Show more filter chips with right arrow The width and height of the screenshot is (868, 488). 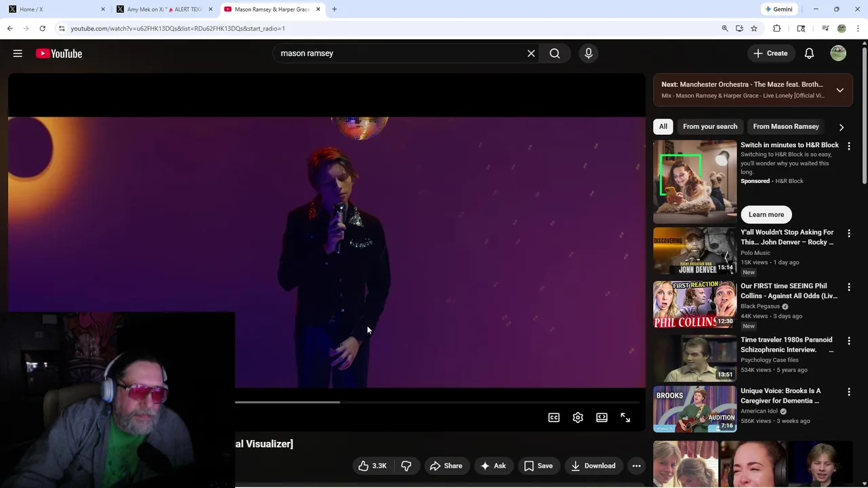tap(842, 127)
